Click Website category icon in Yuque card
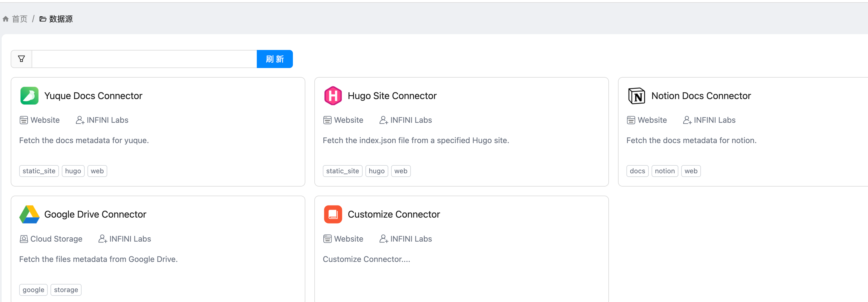Viewport: 868px width, 302px height. click(24, 120)
